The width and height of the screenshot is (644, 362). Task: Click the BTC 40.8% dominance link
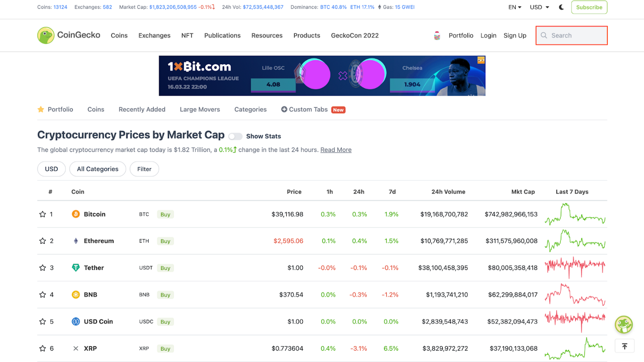point(333,7)
